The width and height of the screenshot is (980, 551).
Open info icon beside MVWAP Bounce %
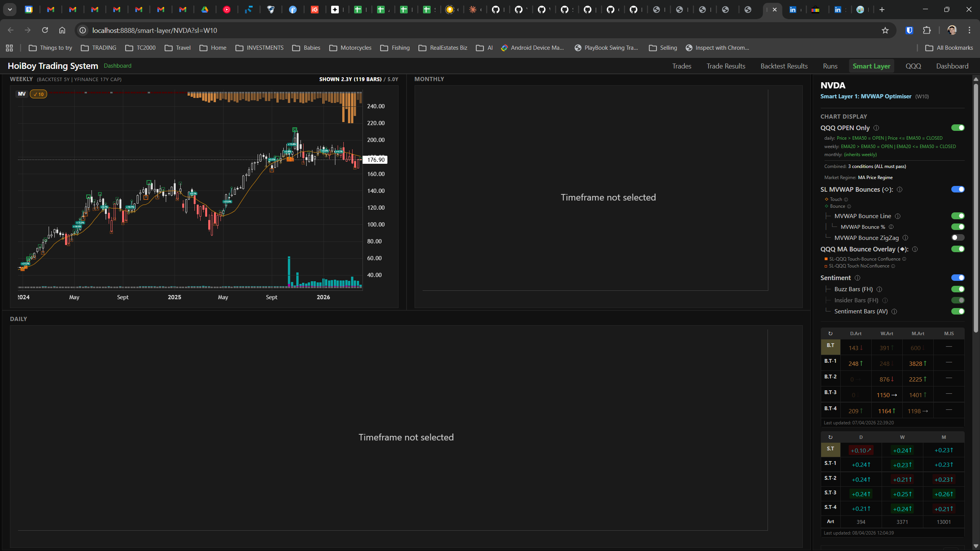(x=891, y=227)
